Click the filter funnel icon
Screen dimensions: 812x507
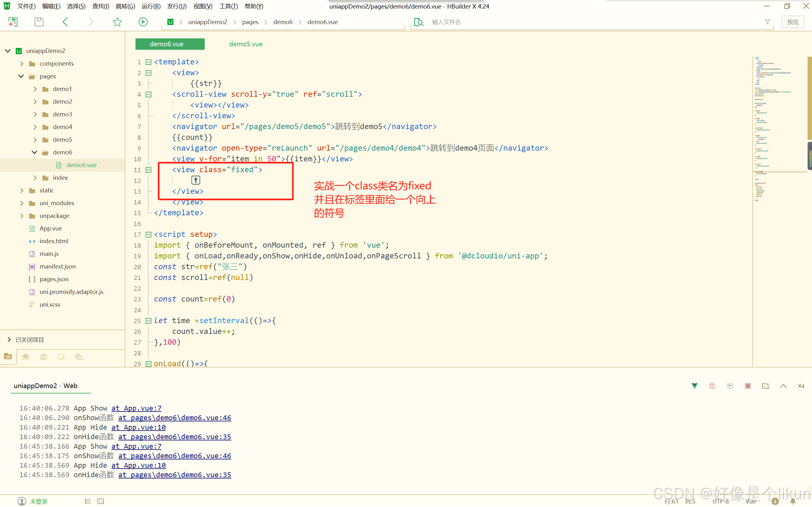[x=767, y=22]
